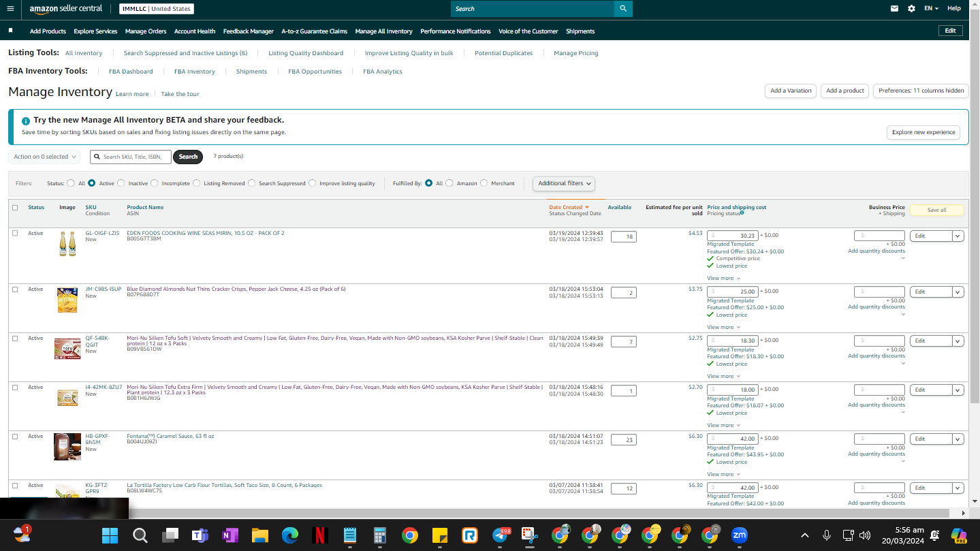Open Copilot preview in the system tray
Image resolution: width=980 pixels, height=551 pixels.
click(x=959, y=535)
